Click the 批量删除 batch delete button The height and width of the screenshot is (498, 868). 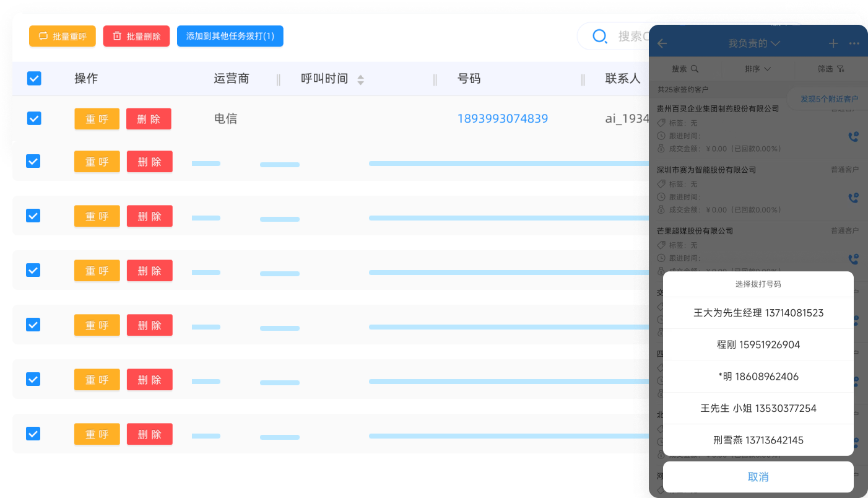click(x=136, y=36)
